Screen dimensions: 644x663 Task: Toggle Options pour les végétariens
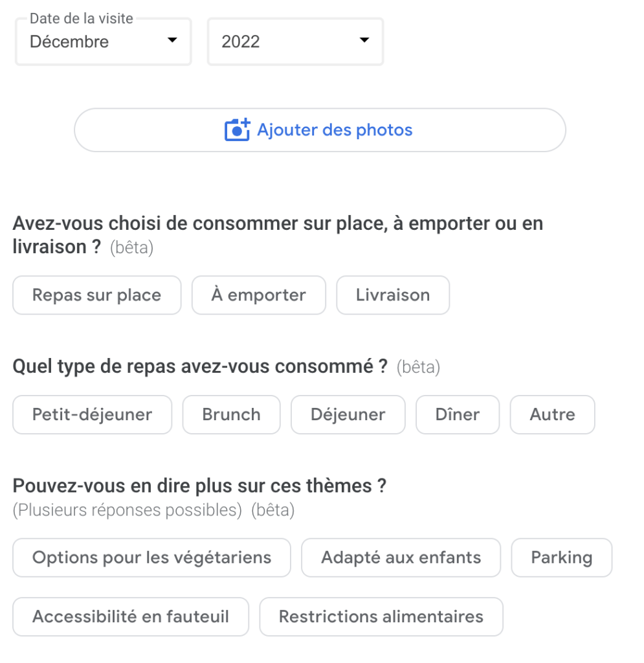151,557
